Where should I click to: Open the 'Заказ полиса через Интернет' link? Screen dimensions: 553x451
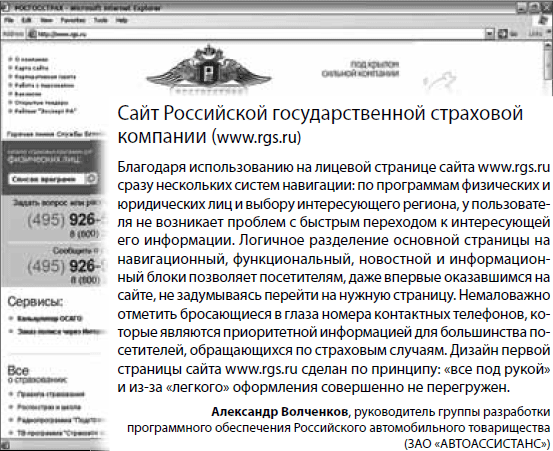click(62, 331)
